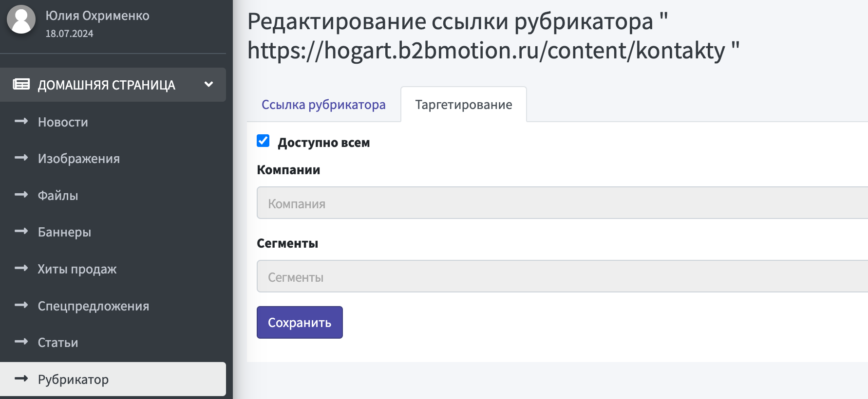Viewport: 868px width, 399px height.
Task: Click the arrow icon beside Рубрикатор
Action: click(21, 379)
